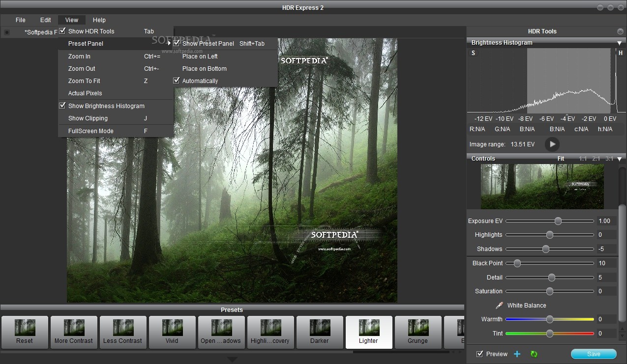Choose Place on Left option
Image resolution: width=627 pixels, height=364 pixels.
[225, 56]
